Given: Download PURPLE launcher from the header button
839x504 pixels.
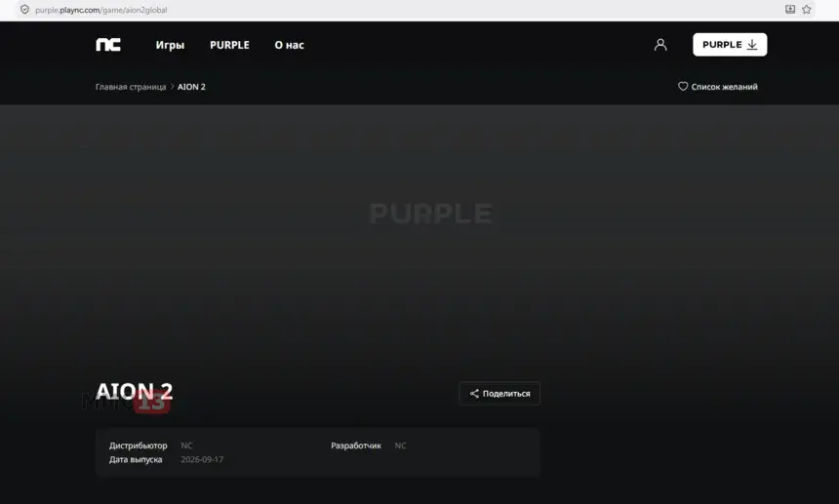Looking at the screenshot, I should click(x=730, y=45).
